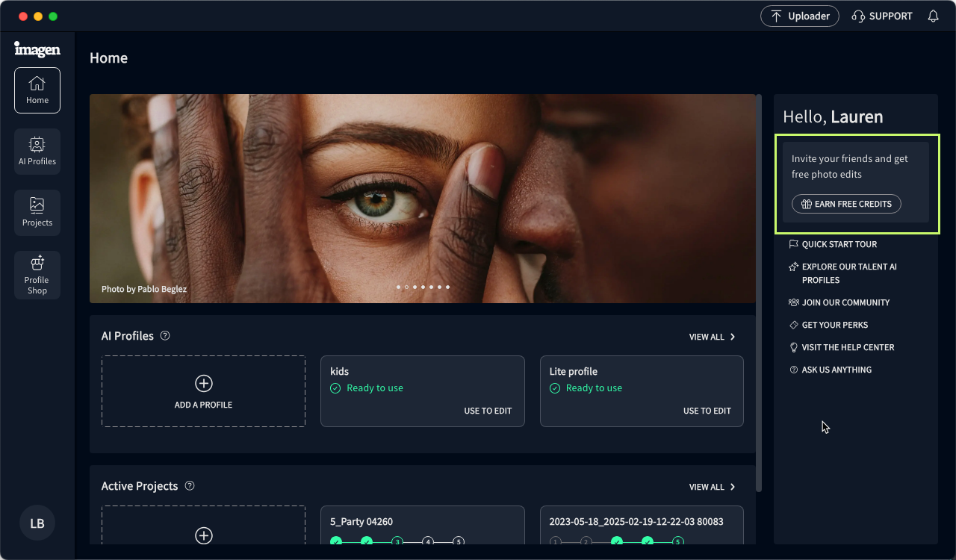The image size is (956, 560).
Task: Open GET YOUR PERKS
Action: tap(828, 325)
